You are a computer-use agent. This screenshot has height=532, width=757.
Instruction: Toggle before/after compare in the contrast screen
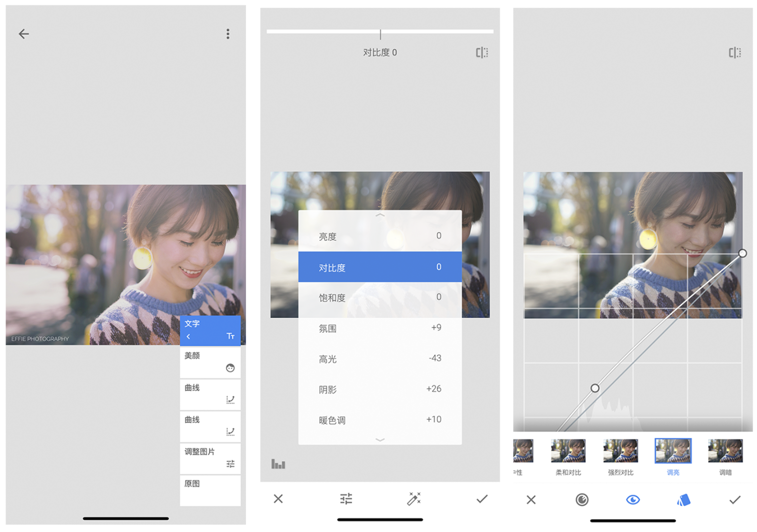click(482, 53)
